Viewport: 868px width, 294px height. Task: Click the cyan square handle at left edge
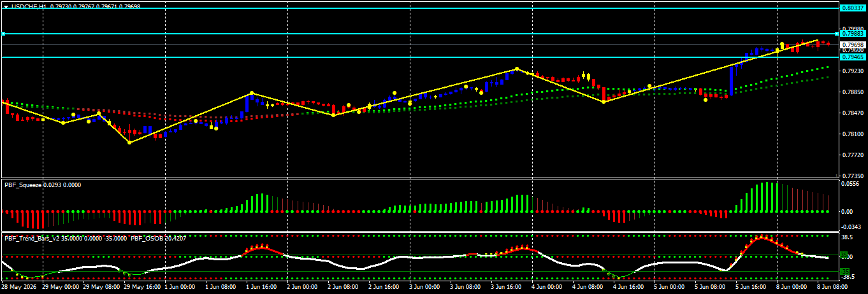3,33
